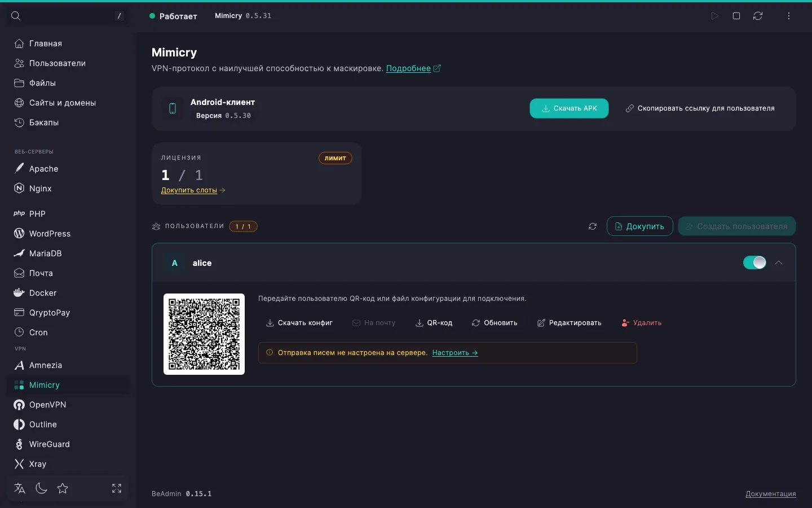This screenshot has width=812, height=508.
Task: Click Обновить for alice
Action: click(495, 323)
